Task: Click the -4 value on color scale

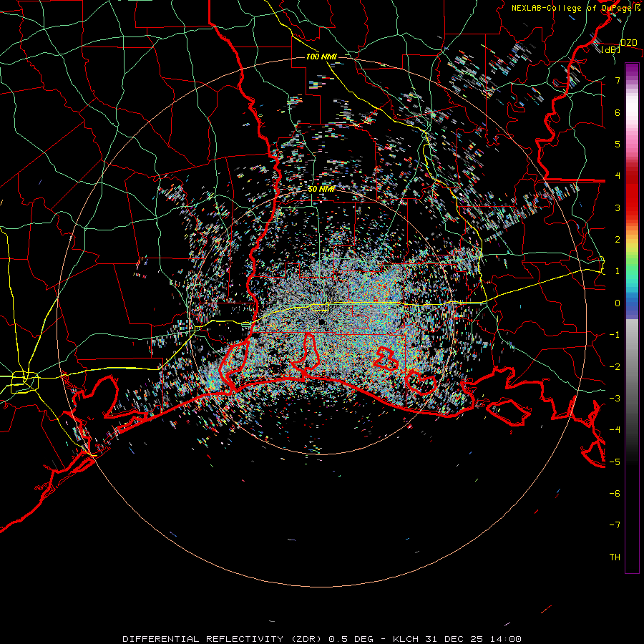Action: click(615, 430)
